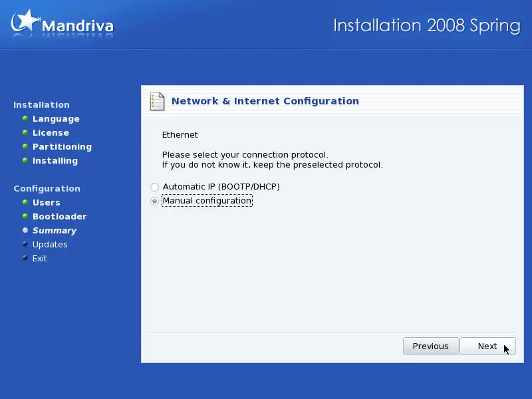The width and height of the screenshot is (532, 399).
Task: Click the dark bullet next to Exit
Action: (25, 258)
